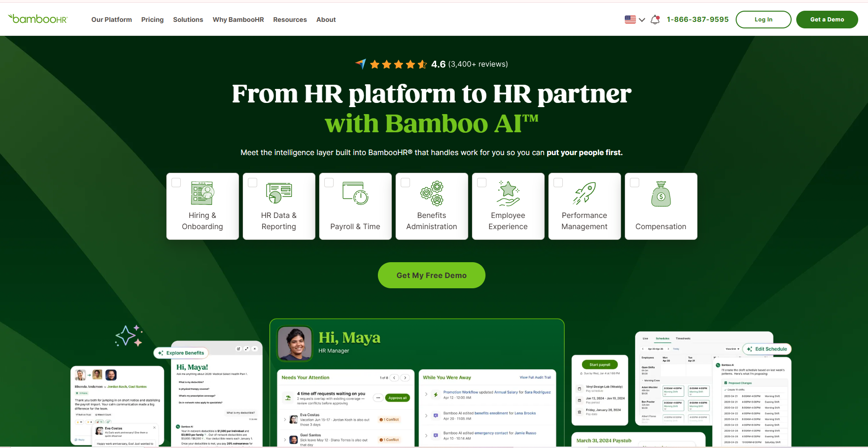Tick the Payroll & Time checkbox
The height and width of the screenshot is (448, 868).
pyautogui.click(x=329, y=183)
